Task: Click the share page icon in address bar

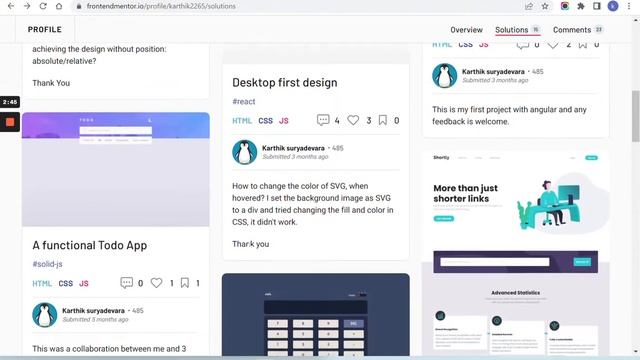Action: [x=529, y=6]
